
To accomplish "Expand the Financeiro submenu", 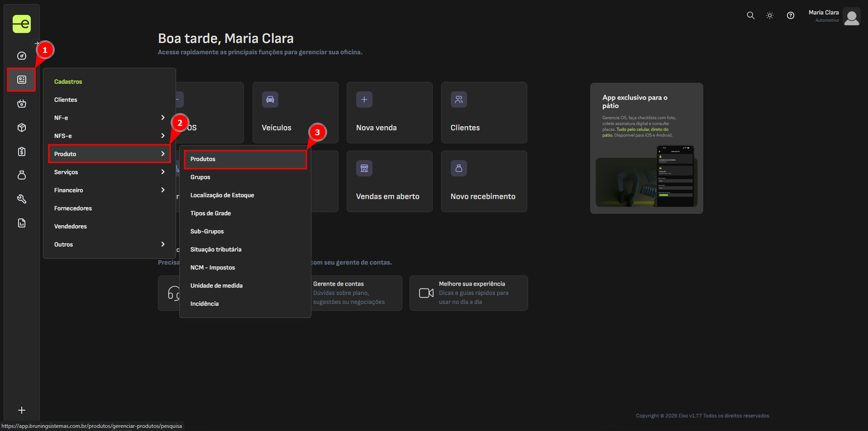I will 109,190.
